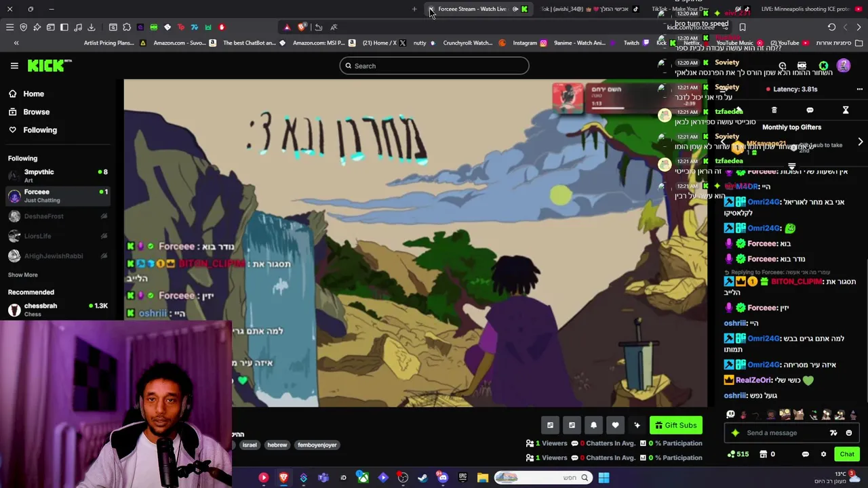Open DeshaeFrost offline channel
868x488 pixels.
coord(58,216)
